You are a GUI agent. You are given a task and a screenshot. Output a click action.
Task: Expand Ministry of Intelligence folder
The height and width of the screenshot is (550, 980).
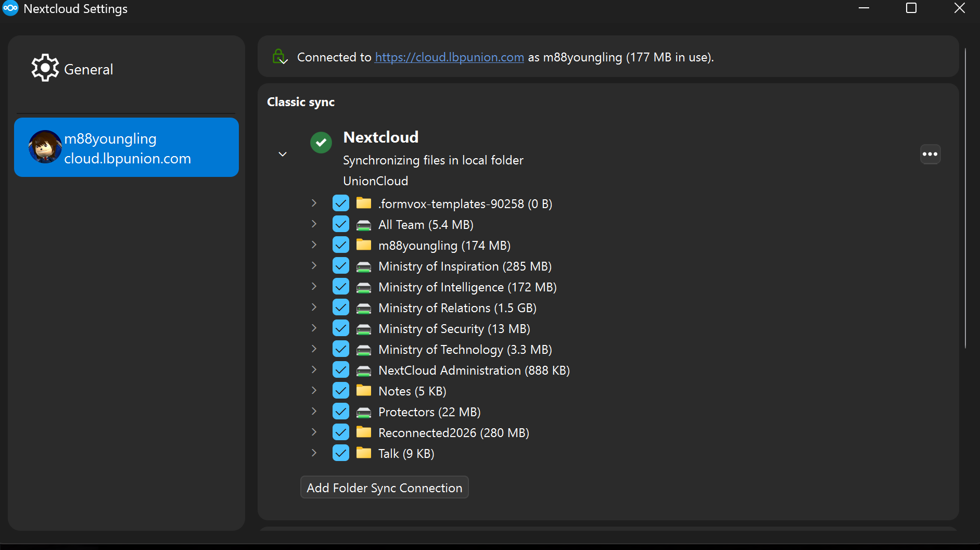pos(314,286)
